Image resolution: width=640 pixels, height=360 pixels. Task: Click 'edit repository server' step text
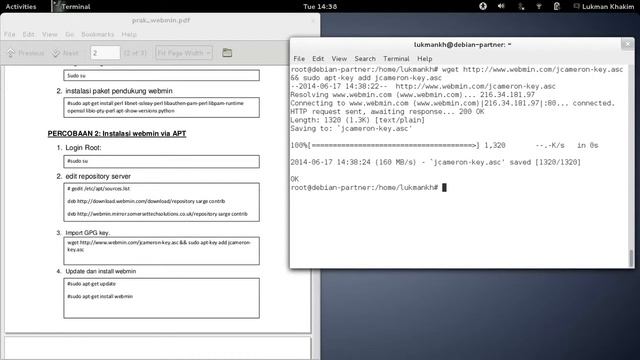click(98, 176)
